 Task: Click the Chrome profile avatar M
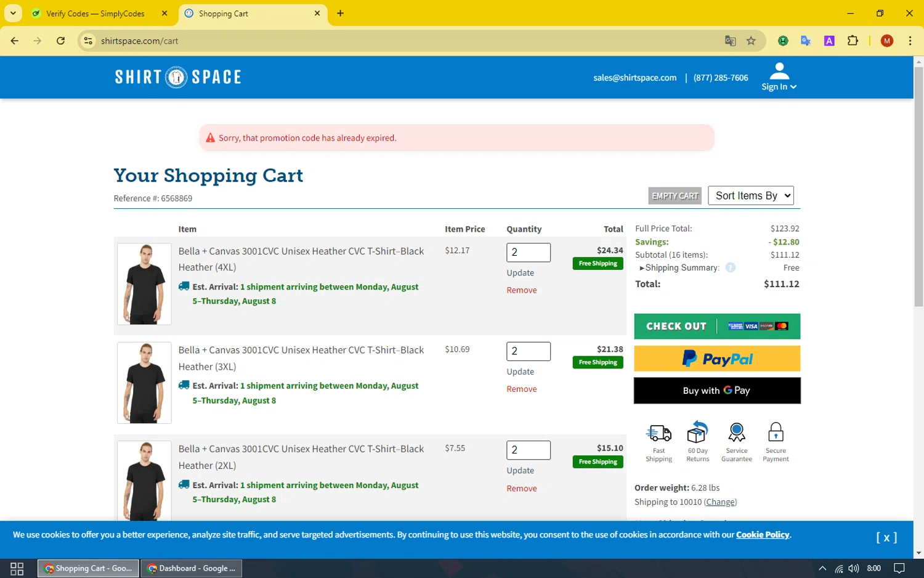pos(887,41)
